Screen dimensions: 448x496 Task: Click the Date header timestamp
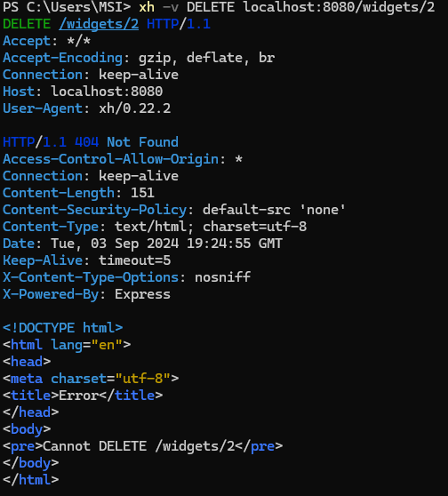[167, 244]
